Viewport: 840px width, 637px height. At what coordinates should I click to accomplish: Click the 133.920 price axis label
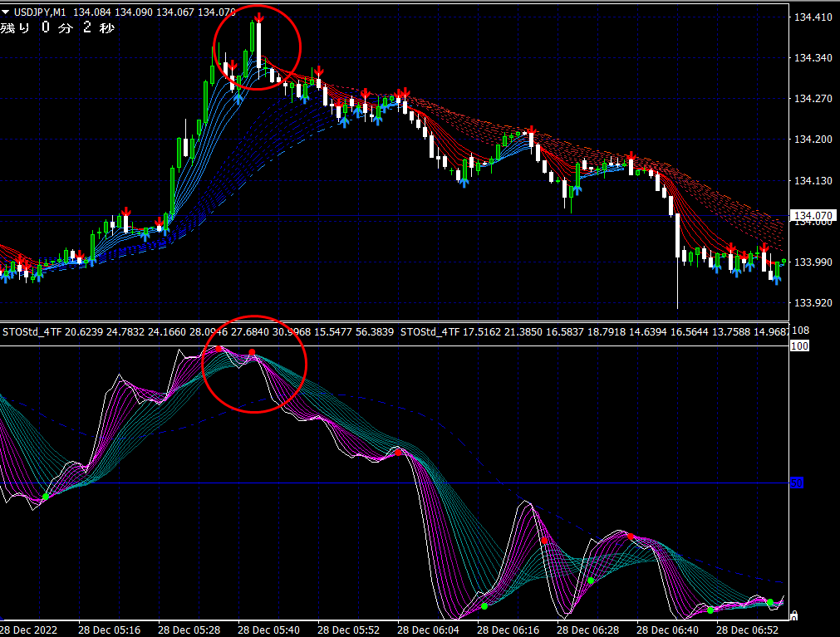pos(813,303)
